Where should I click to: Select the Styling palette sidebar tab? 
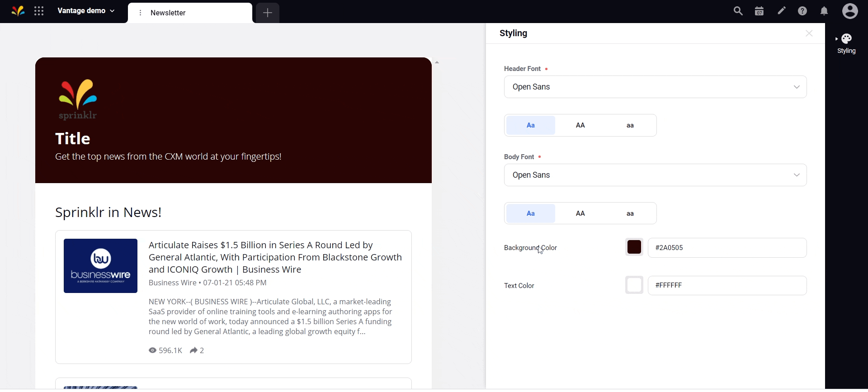coord(847,44)
